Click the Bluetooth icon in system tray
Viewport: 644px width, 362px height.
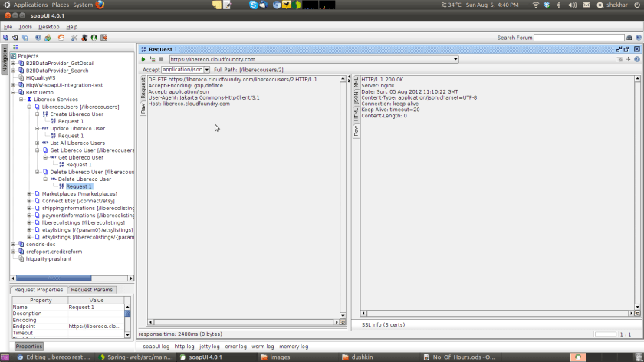[x=559, y=5]
